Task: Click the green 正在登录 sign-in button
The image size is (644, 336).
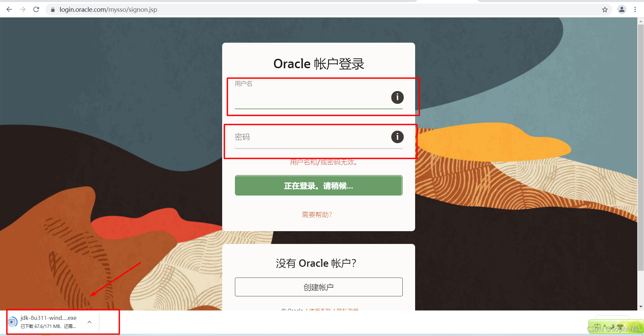Action: click(318, 185)
